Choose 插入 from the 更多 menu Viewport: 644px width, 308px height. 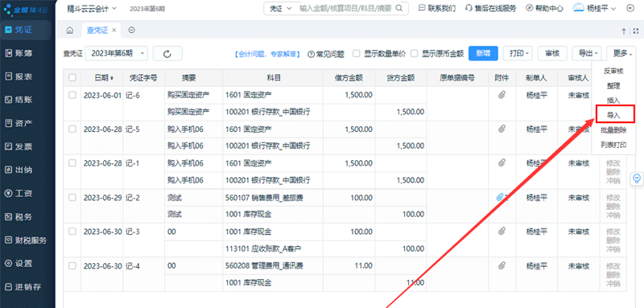pos(613,101)
